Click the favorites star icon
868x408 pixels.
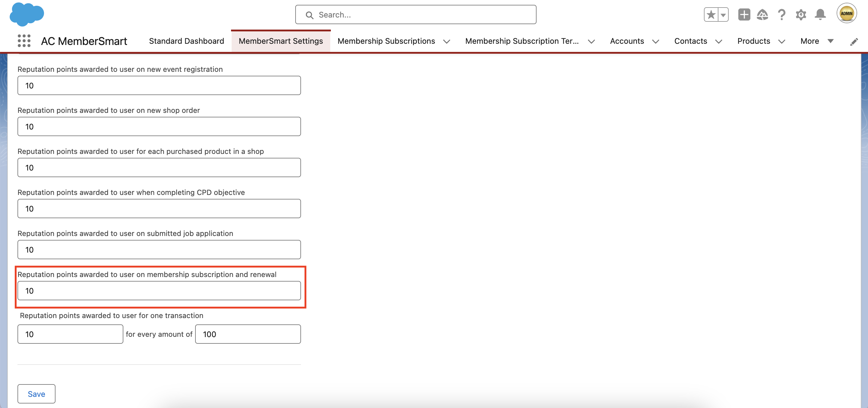coord(711,15)
